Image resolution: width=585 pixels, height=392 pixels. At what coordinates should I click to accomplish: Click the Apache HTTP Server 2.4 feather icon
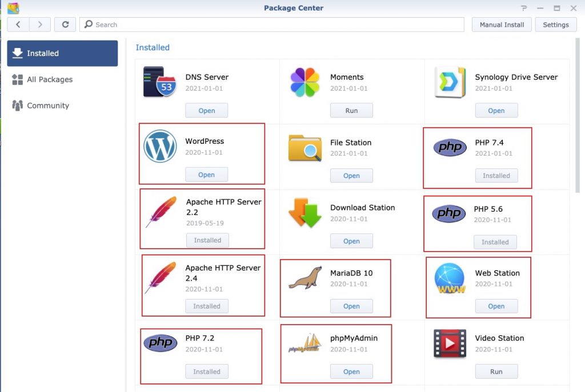click(x=161, y=278)
